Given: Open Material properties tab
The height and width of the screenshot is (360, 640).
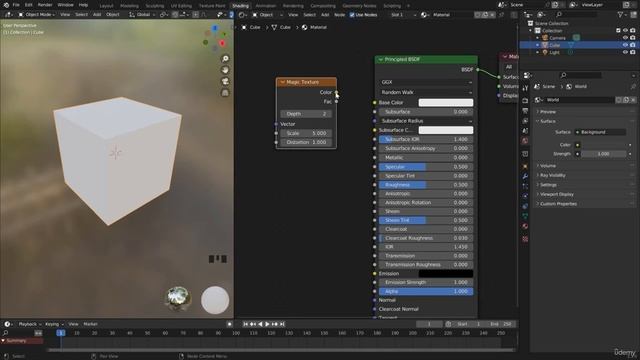Looking at the screenshot, I should click(x=525, y=226).
